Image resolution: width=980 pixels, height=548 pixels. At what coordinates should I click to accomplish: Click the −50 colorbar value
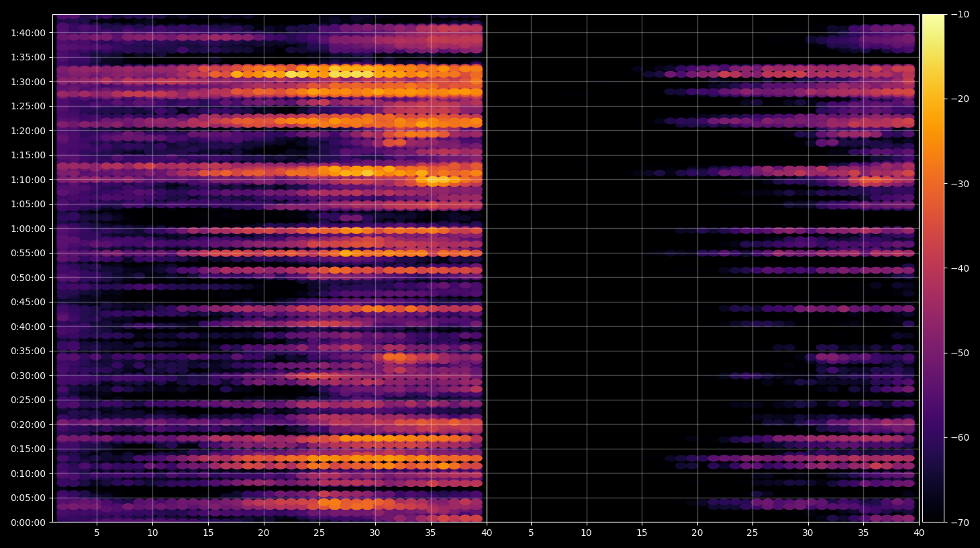(x=959, y=353)
